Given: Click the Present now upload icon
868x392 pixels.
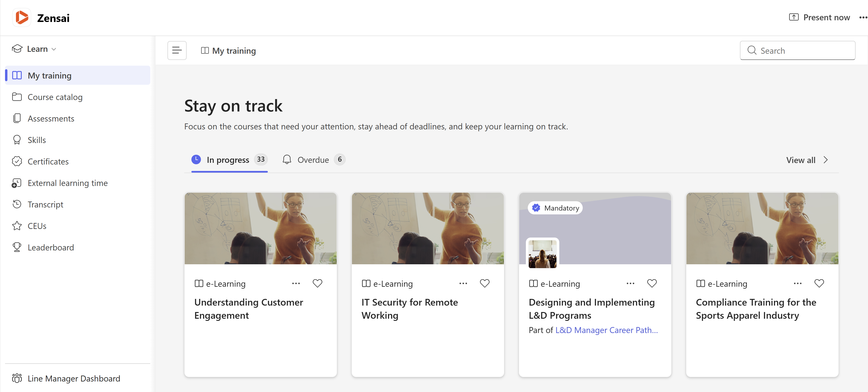Looking at the screenshot, I should pyautogui.click(x=793, y=17).
